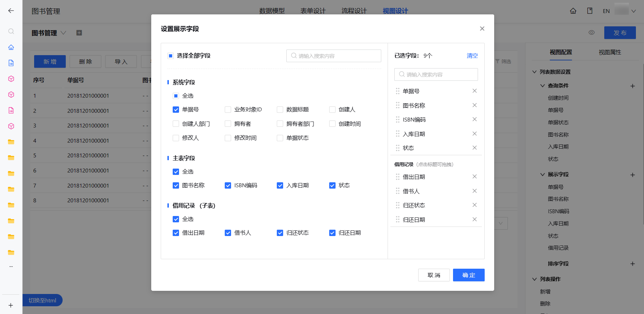644x314 pixels.
Task: Toggle 全选 under 系统字段
Action: 176,96
